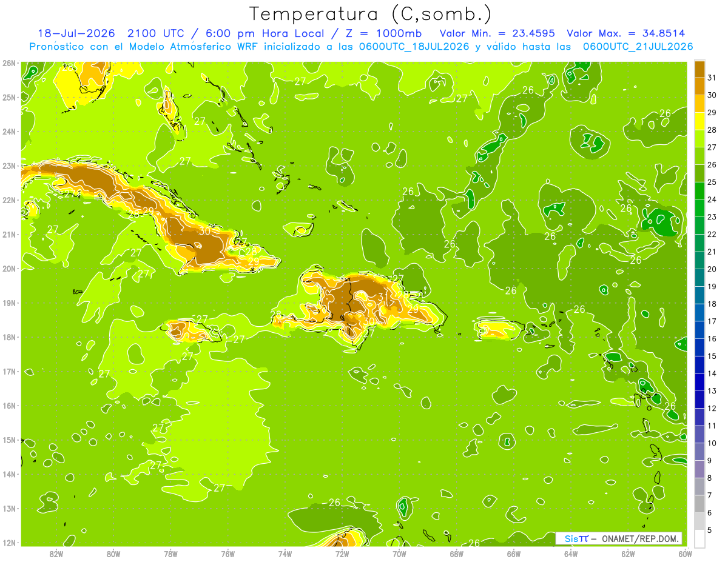Click the 0600UTC_21JUL2026 valid-until text
Viewport: 728px width, 562px height.
[x=638, y=47]
